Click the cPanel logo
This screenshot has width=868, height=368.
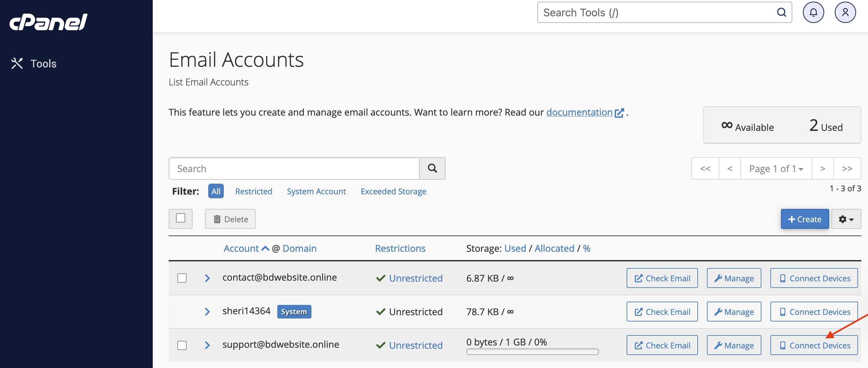pos(48,22)
